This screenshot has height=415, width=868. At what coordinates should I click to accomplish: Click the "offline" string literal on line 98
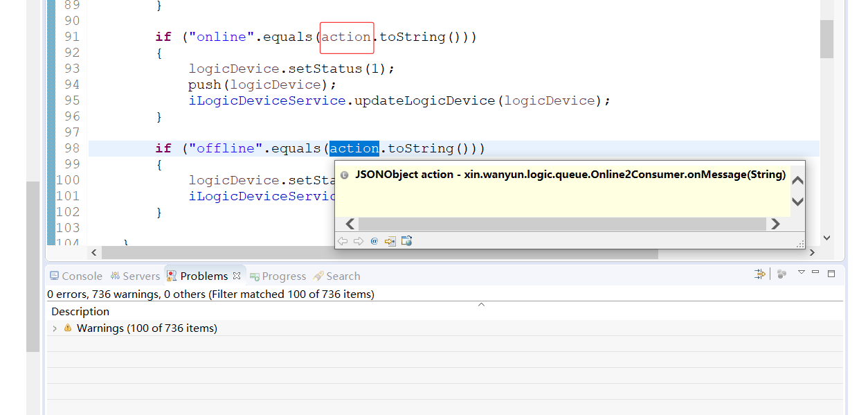point(226,148)
